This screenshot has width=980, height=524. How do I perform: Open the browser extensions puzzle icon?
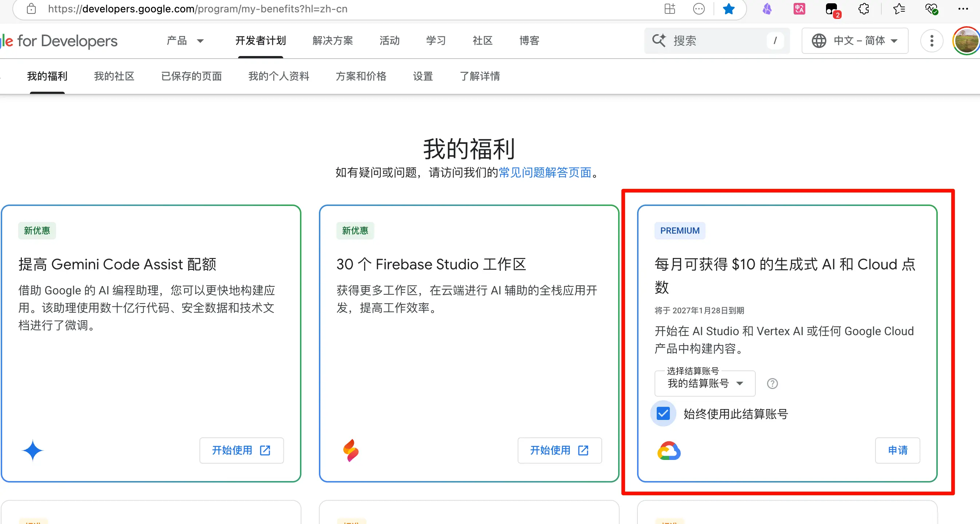(864, 9)
